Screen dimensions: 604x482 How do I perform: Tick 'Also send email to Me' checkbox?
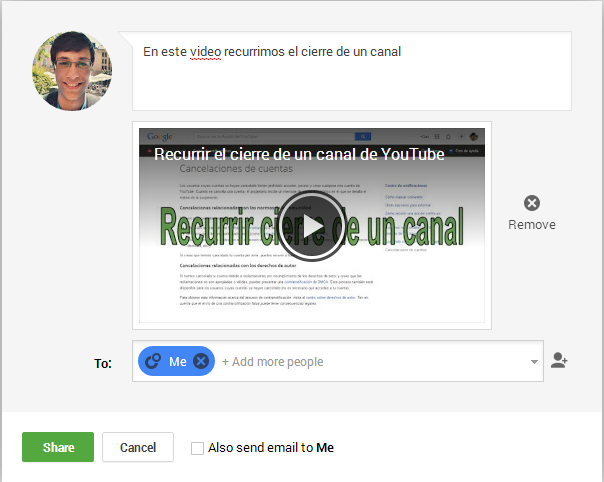(197, 448)
